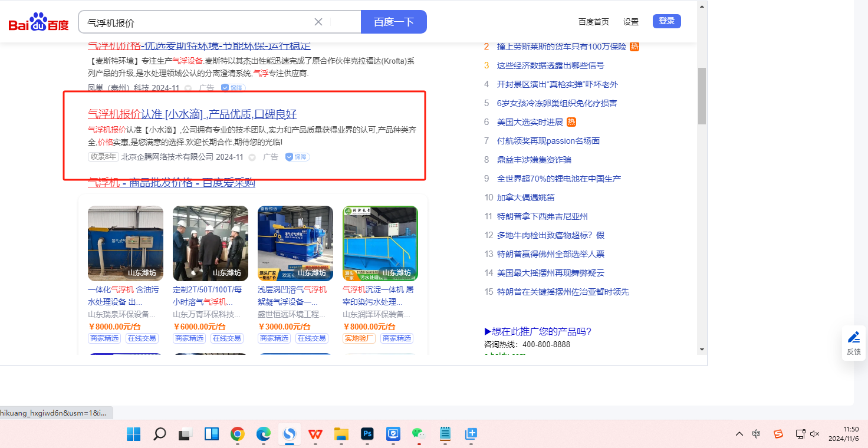Click the Baidu logo
Screen dimensions: 868x448
(38, 22)
